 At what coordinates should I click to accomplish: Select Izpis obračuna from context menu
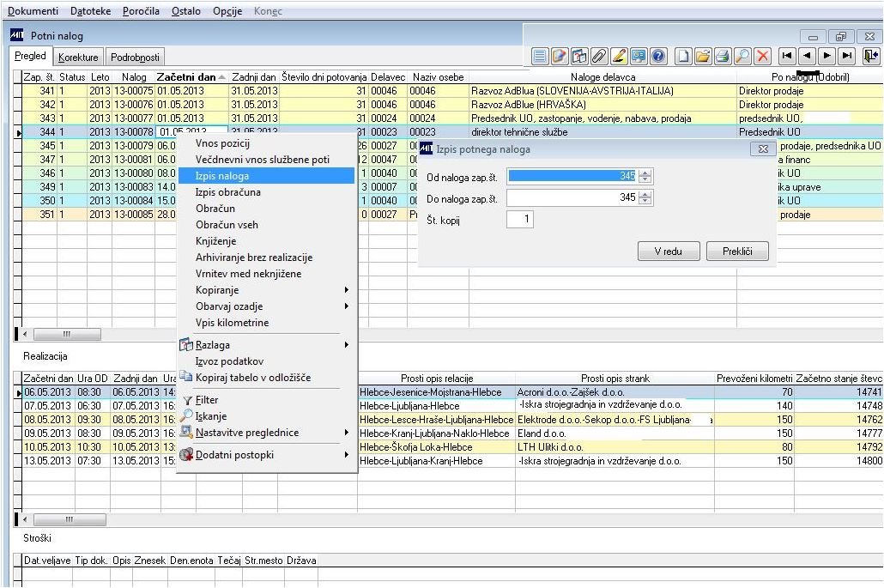227,192
